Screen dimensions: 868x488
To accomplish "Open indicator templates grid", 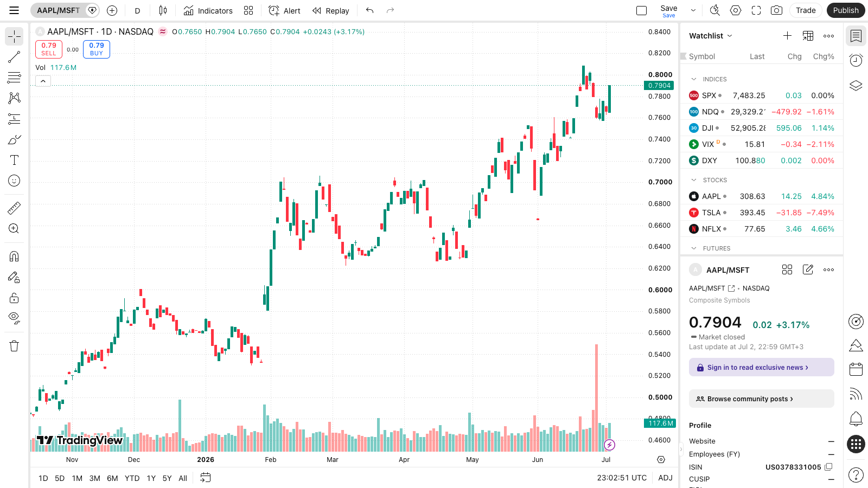I will [248, 10].
